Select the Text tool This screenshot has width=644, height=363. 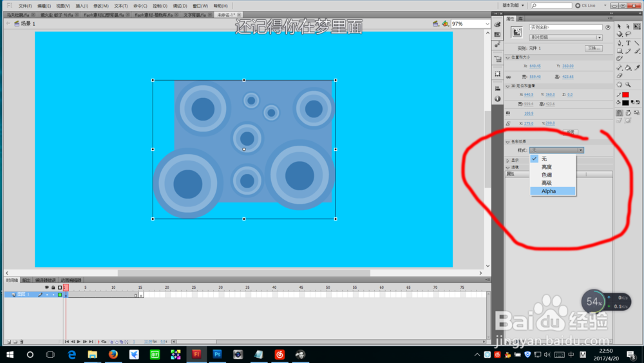pyautogui.click(x=629, y=43)
